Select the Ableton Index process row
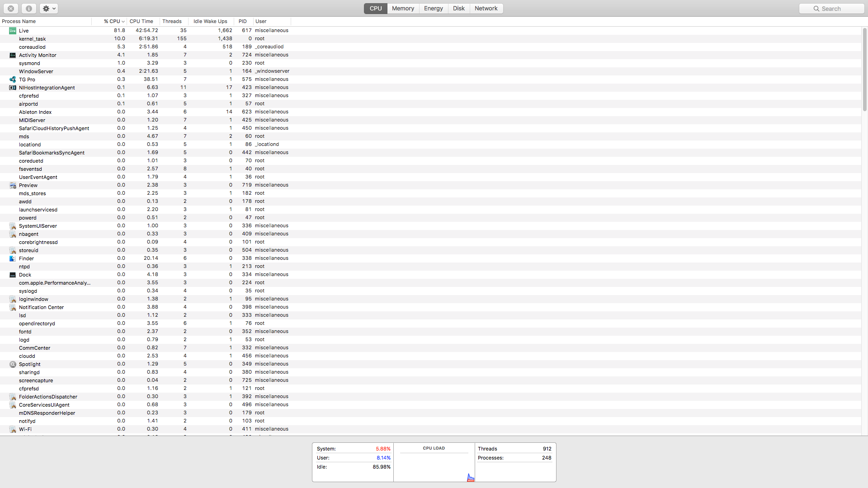The height and width of the screenshot is (488, 868). (430, 112)
